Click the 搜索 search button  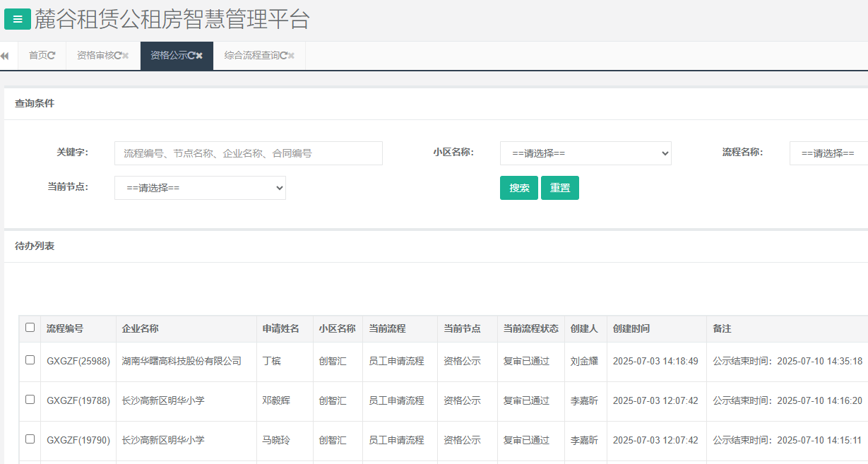click(518, 188)
